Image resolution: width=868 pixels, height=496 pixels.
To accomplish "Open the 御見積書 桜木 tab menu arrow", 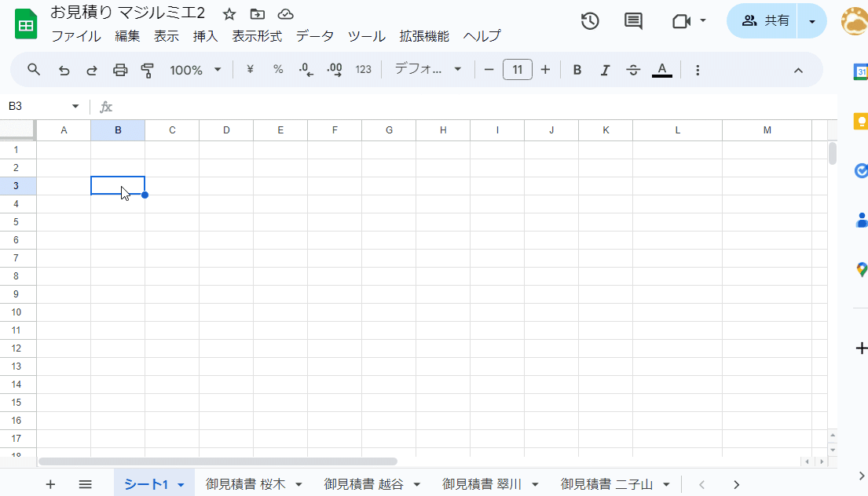I will coord(299,484).
